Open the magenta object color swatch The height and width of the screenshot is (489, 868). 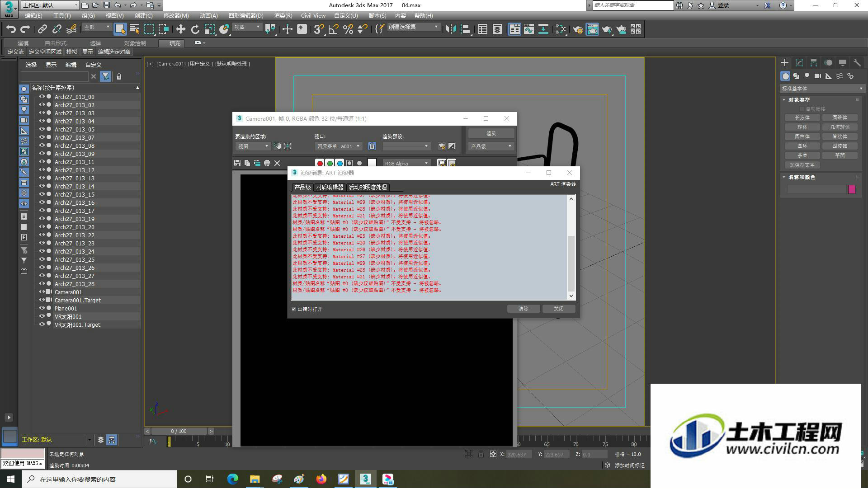(x=852, y=189)
